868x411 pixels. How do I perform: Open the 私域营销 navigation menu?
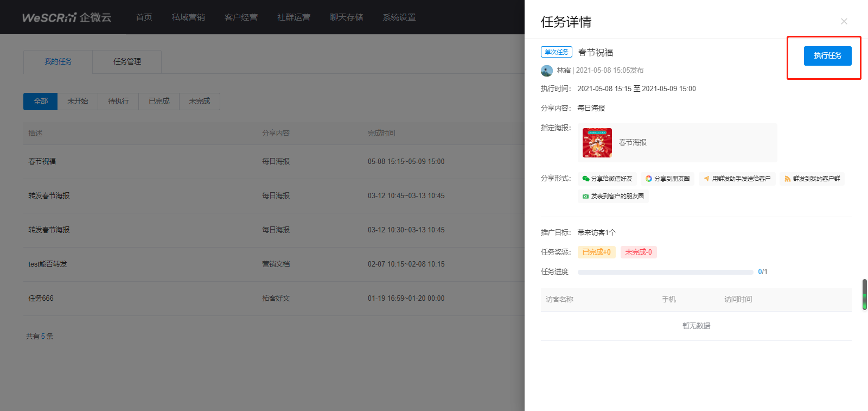pos(188,17)
